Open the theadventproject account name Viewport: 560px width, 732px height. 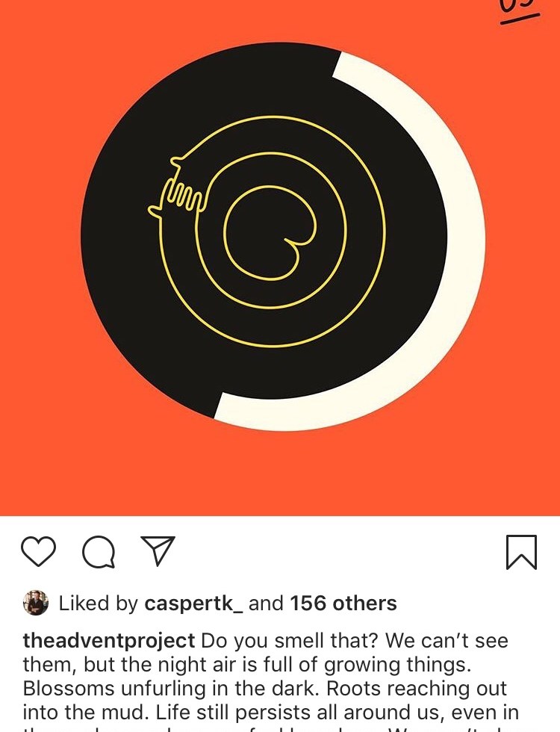(109, 641)
